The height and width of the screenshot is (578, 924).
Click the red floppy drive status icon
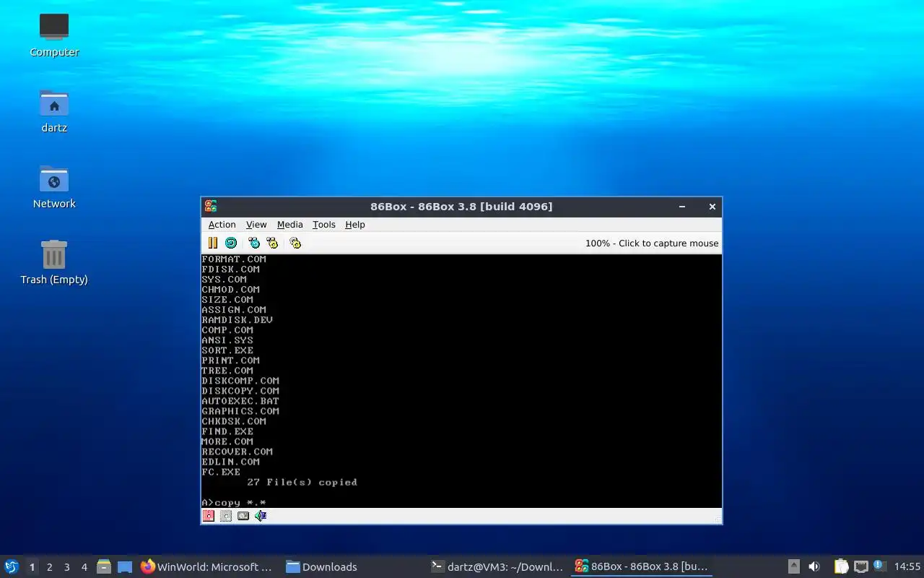click(x=209, y=516)
